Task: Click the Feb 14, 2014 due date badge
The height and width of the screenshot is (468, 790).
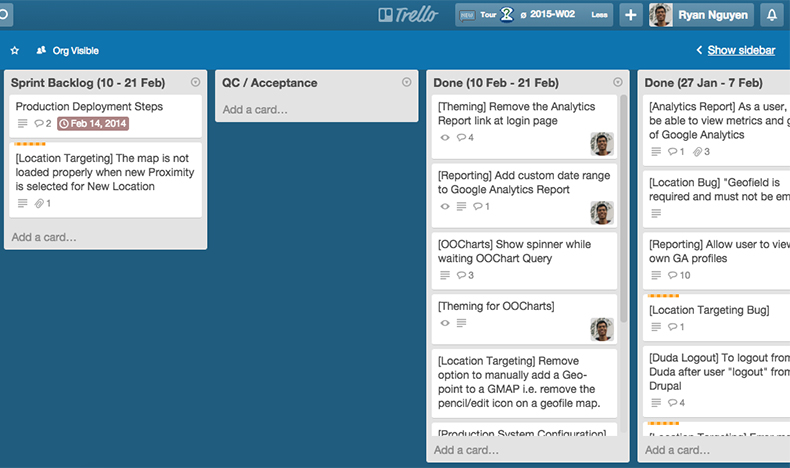Action: coord(93,123)
